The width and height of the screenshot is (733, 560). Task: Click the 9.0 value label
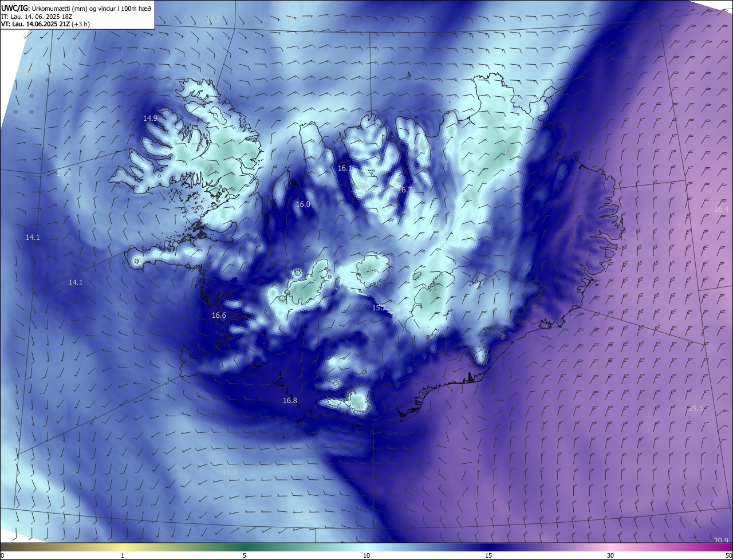tap(362, 186)
